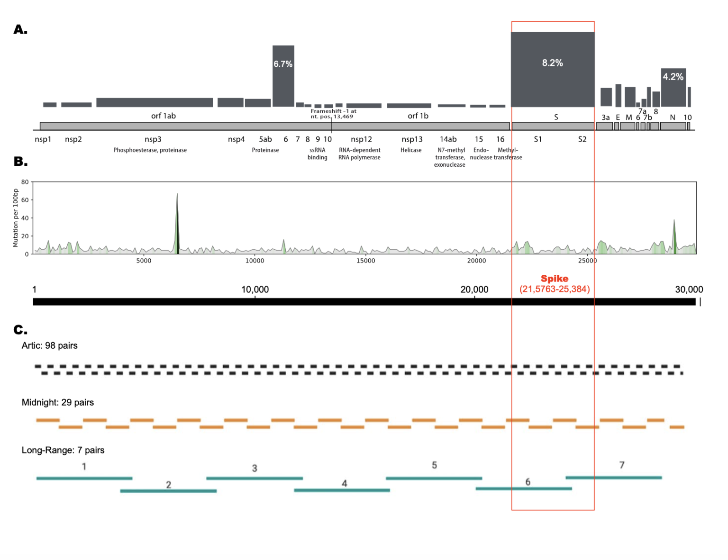The width and height of the screenshot is (728, 560).
Task: Click Long-Range amplicon segment 5
Action: (434, 479)
